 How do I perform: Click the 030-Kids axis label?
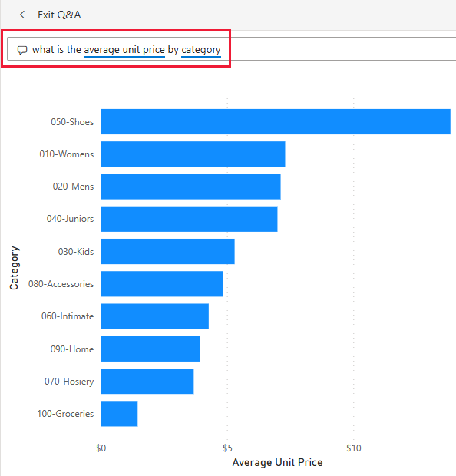[76, 252]
